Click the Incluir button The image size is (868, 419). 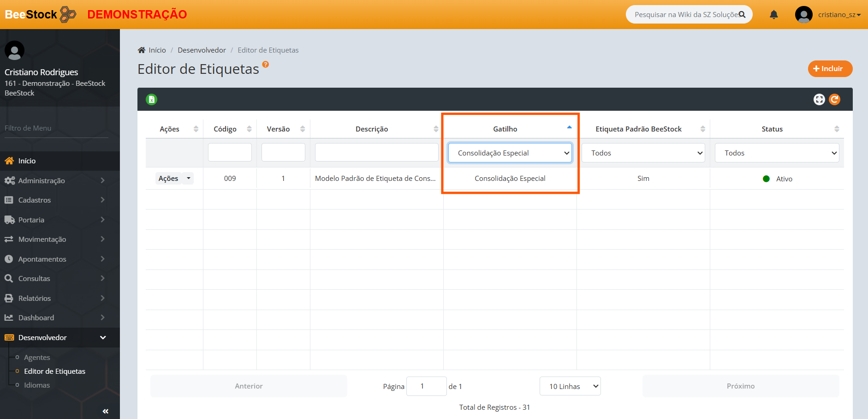pos(830,69)
